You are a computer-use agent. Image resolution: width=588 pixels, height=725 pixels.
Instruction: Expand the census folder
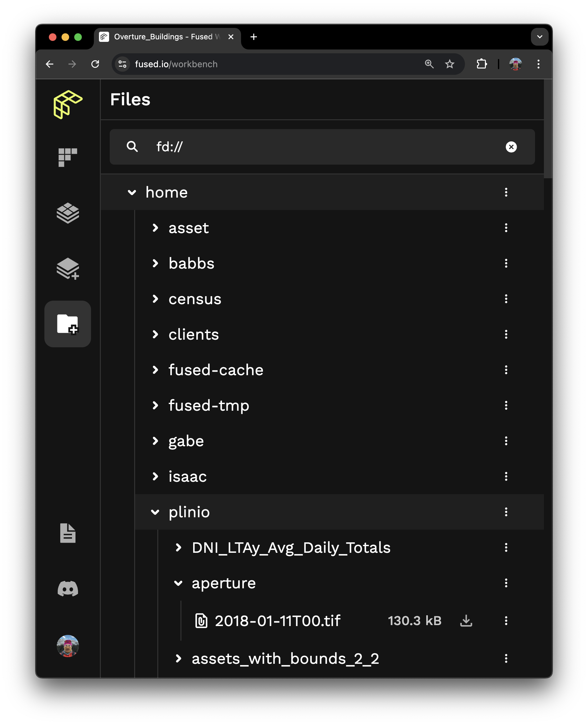pos(155,299)
